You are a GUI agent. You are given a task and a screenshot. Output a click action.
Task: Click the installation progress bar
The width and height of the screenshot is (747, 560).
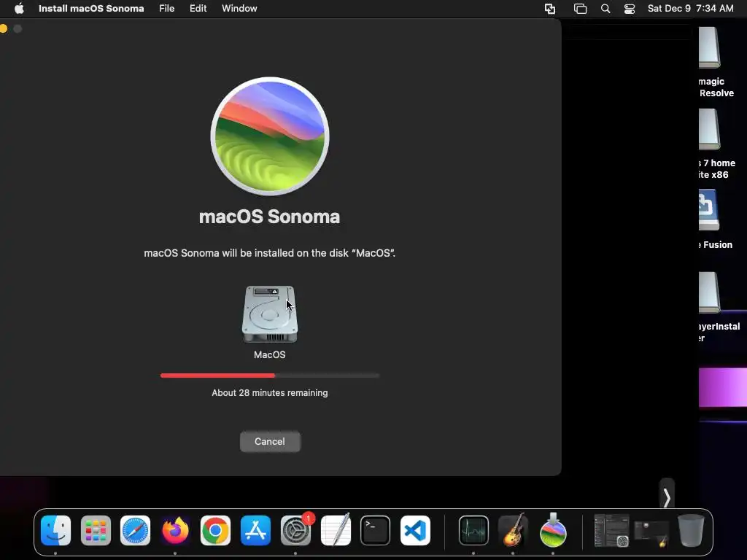pos(270,376)
